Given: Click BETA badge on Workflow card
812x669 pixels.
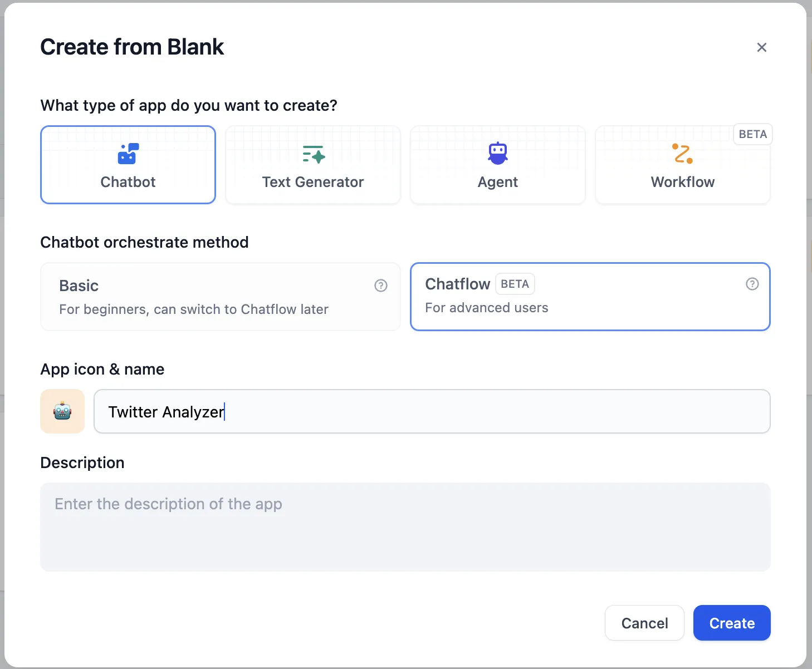Looking at the screenshot, I should click(752, 134).
